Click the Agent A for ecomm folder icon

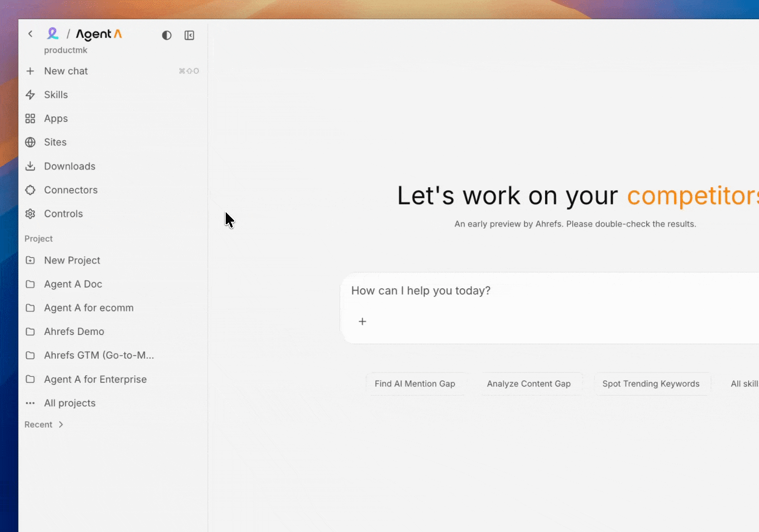pos(30,308)
